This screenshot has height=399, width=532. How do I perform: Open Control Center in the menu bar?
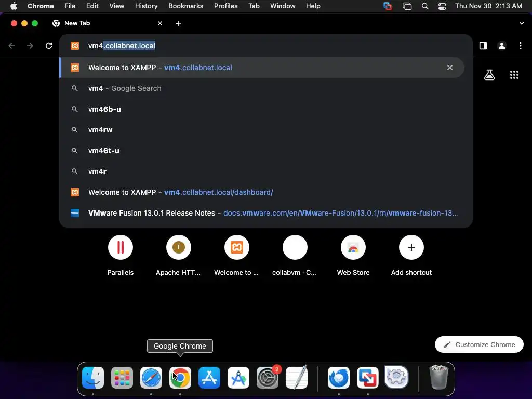pyautogui.click(x=442, y=6)
